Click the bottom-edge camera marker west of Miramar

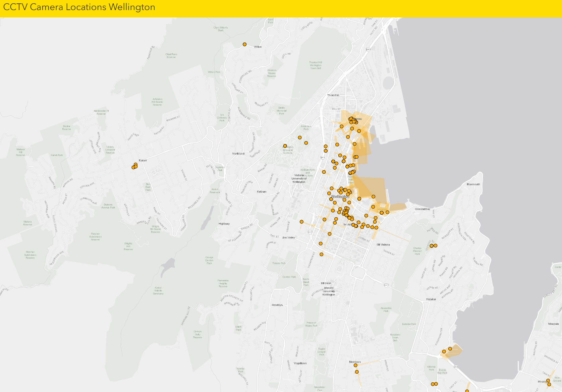point(467,391)
